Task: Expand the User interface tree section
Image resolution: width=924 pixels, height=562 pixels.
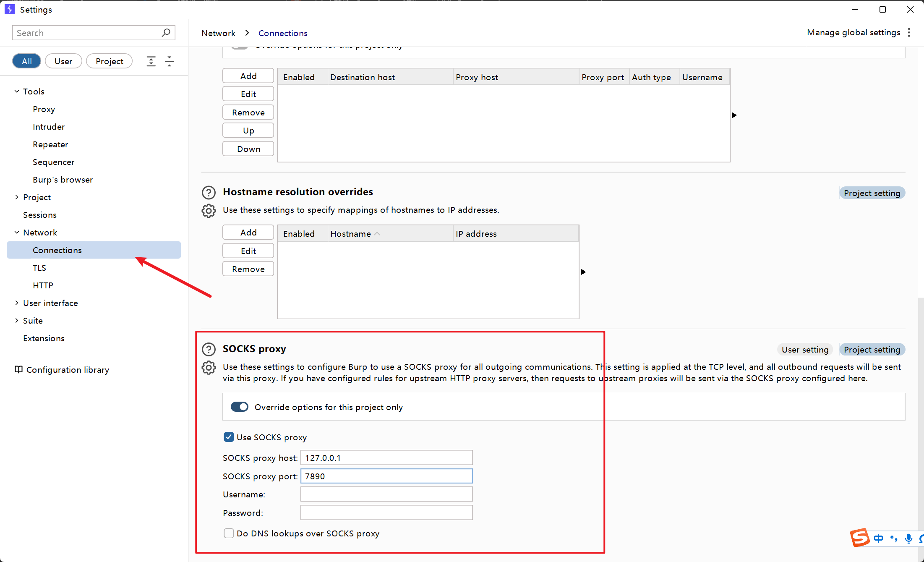Action: click(17, 303)
